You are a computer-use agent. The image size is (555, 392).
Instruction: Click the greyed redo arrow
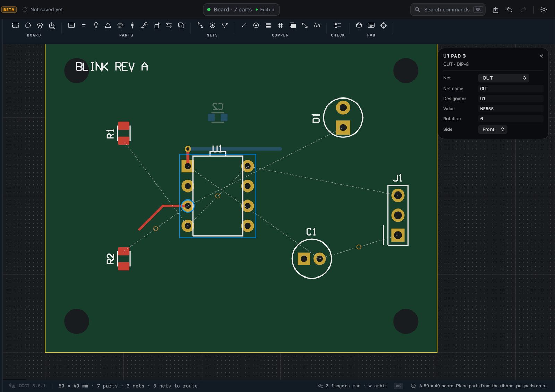tap(523, 10)
